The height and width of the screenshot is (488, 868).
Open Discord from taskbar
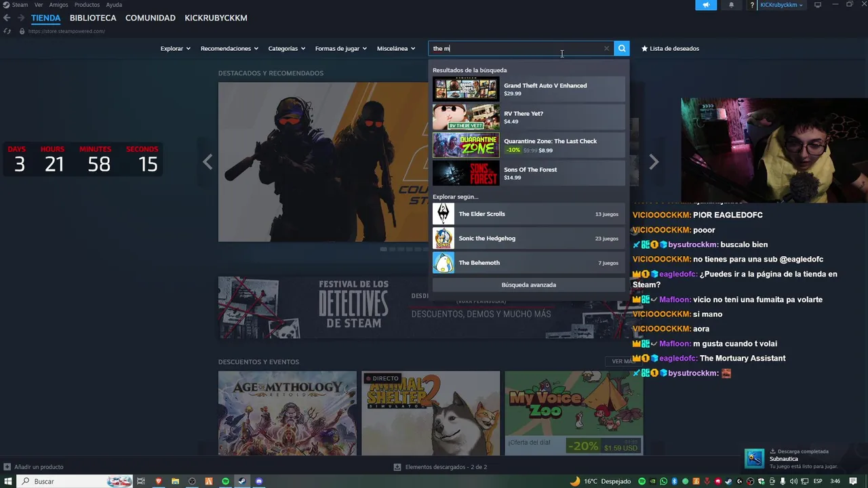259,481
